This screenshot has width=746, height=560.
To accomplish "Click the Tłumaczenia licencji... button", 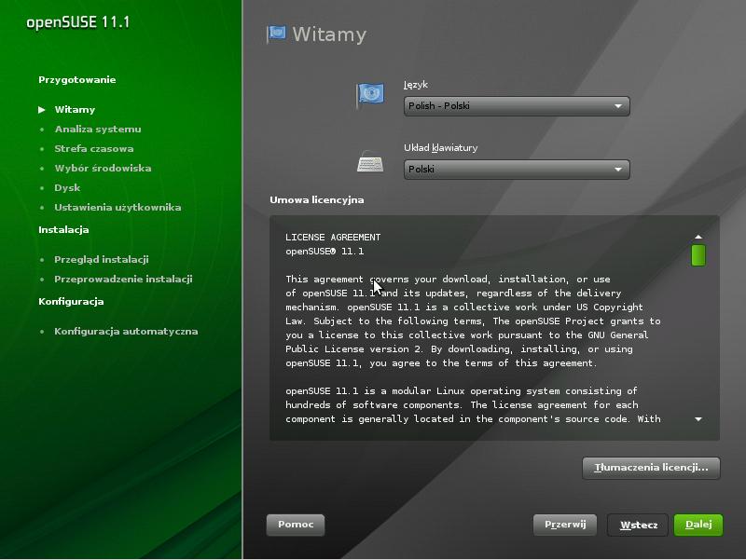I will click(651, 468).
